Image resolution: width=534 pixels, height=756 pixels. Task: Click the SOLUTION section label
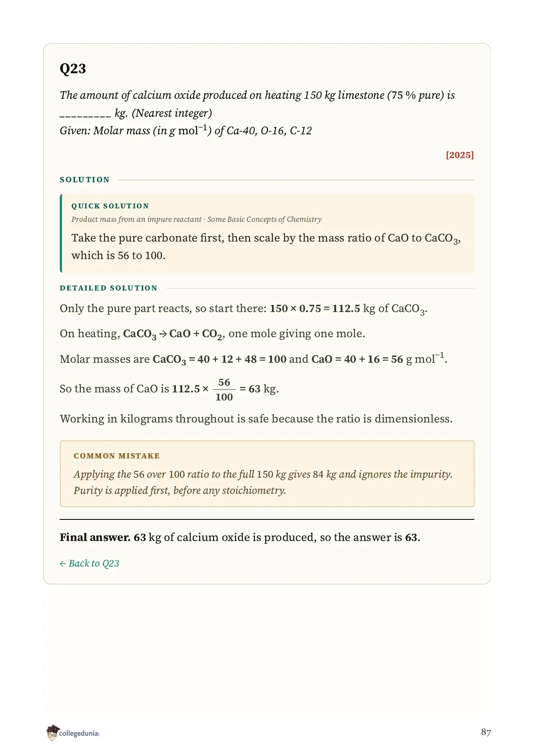point(85,180)
